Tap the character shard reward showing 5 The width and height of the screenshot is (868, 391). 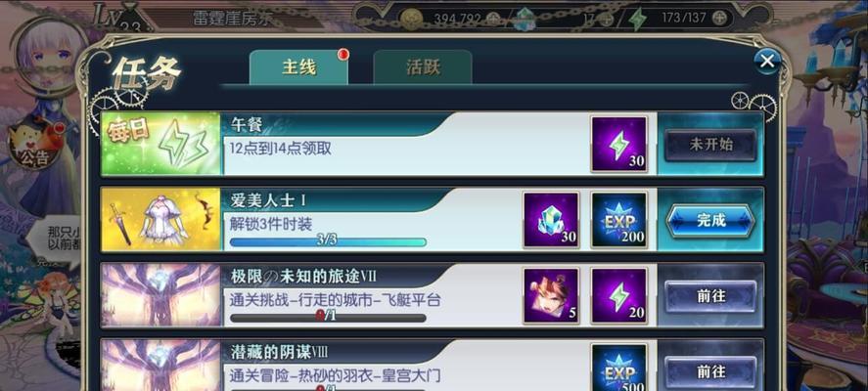pyautogui.click(x=551, y=295)
